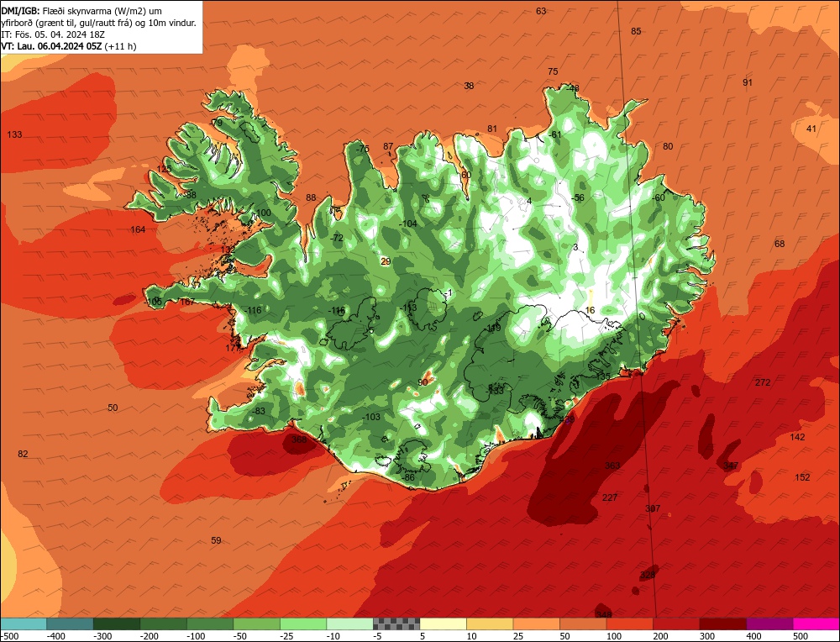Click the flux value '363' in dark red area
840x642 pixels.
tap(612, 466)
